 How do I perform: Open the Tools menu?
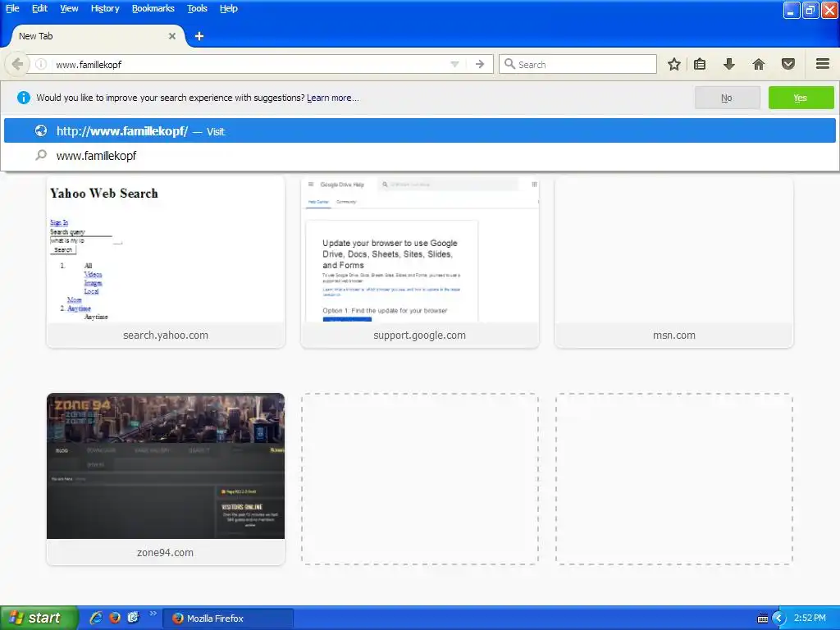click(x=197, y=8)
